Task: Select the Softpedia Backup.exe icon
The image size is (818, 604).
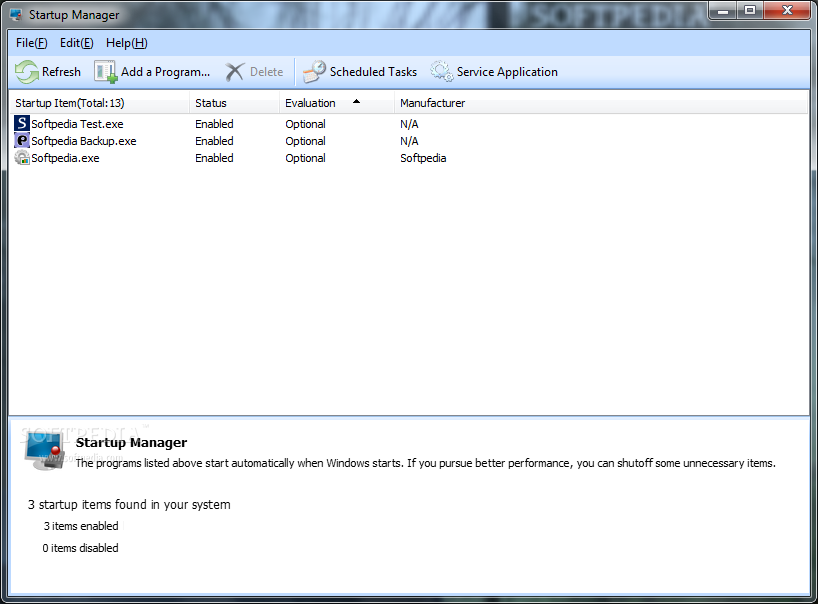Action: pyautogui.click(x=22, y=141)
